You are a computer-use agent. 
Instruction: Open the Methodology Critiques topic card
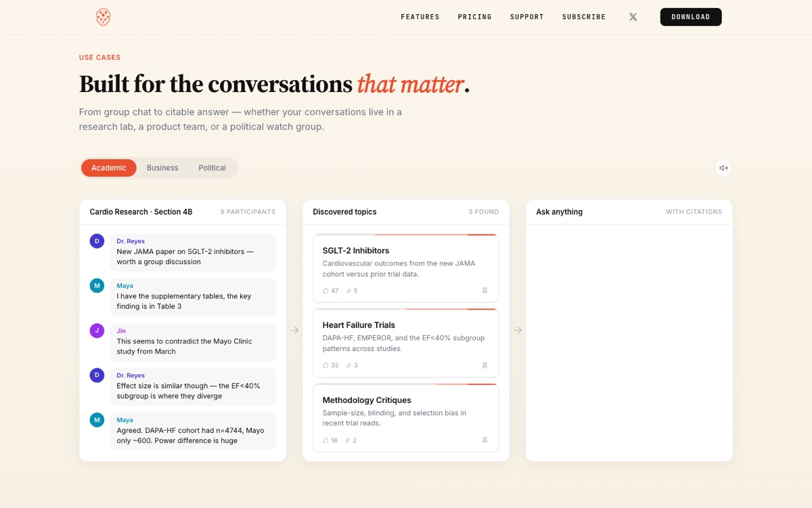406,418
